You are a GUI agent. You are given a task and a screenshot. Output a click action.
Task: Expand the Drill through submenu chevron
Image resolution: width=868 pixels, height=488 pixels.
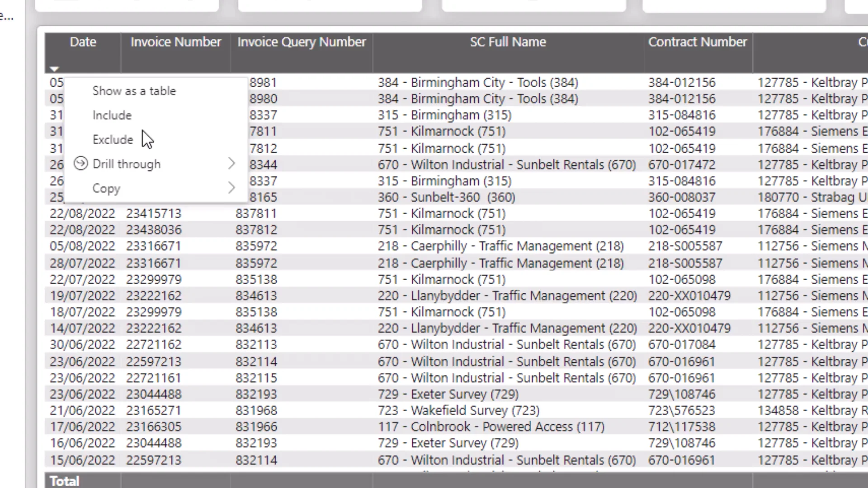(231, 163)
